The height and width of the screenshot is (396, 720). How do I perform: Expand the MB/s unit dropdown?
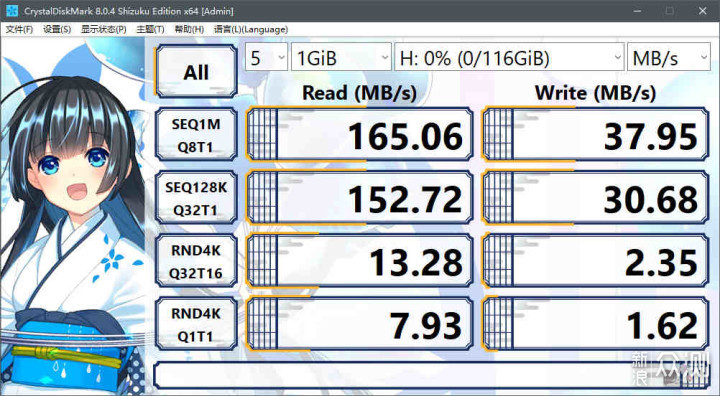click(x=669, y=58)
